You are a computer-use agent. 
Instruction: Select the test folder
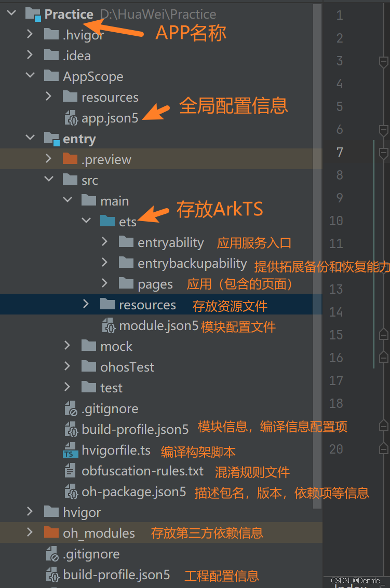112,387
